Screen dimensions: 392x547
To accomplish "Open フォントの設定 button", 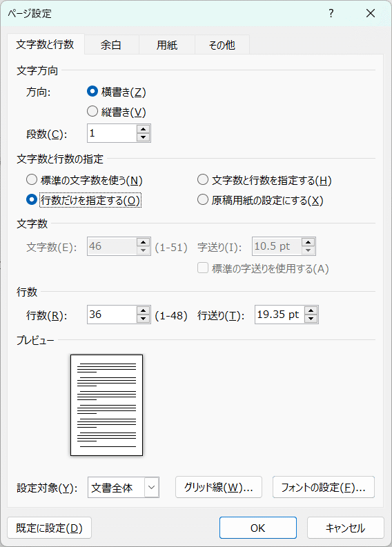I will (324, 487).
